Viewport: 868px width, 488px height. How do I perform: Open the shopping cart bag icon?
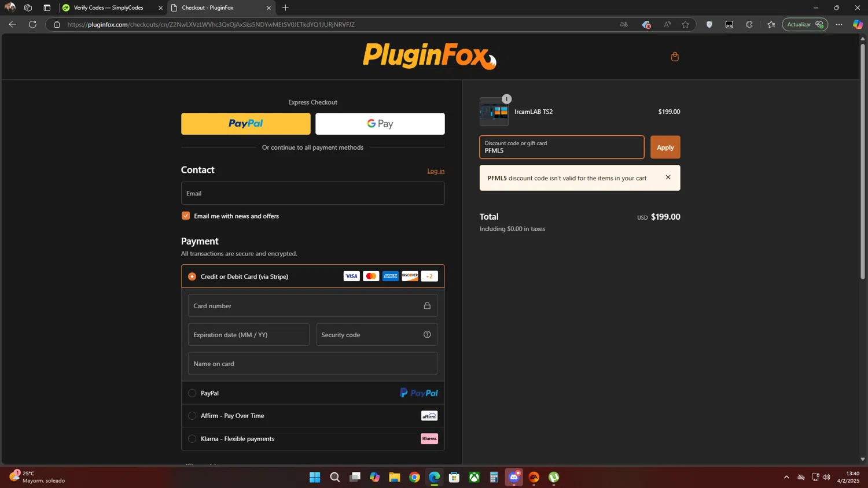coord(675,57)
